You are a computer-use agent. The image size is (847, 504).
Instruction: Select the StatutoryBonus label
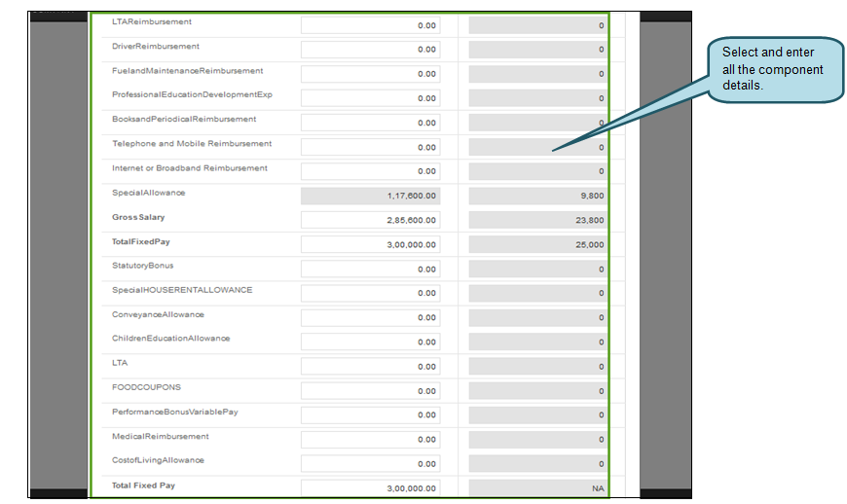142,266
